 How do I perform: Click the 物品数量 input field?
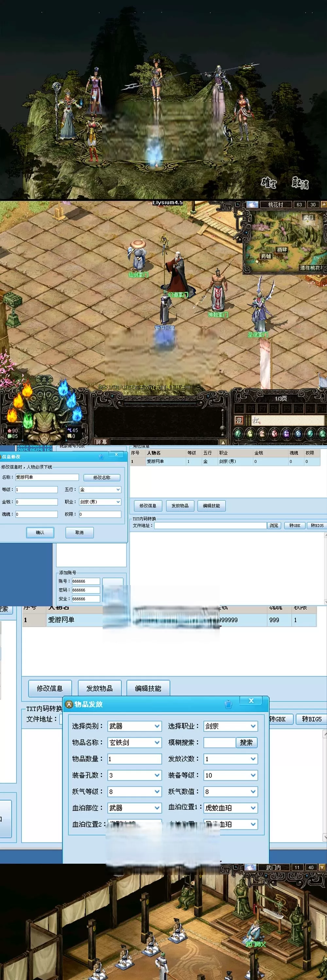pyautogui.click(x=134, y=759)
